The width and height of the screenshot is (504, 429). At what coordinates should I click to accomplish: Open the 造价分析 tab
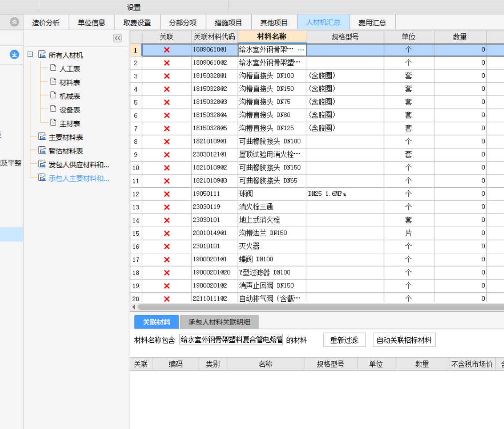(46, 22)
